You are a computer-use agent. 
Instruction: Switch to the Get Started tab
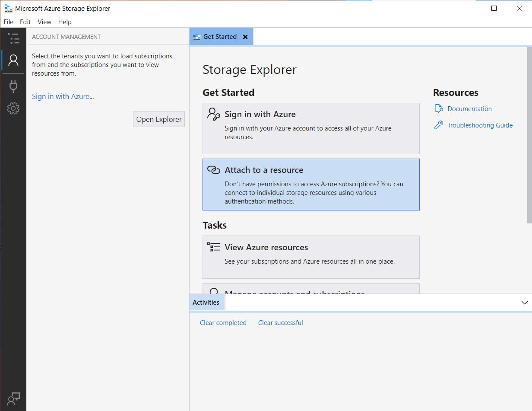(221, 37)
